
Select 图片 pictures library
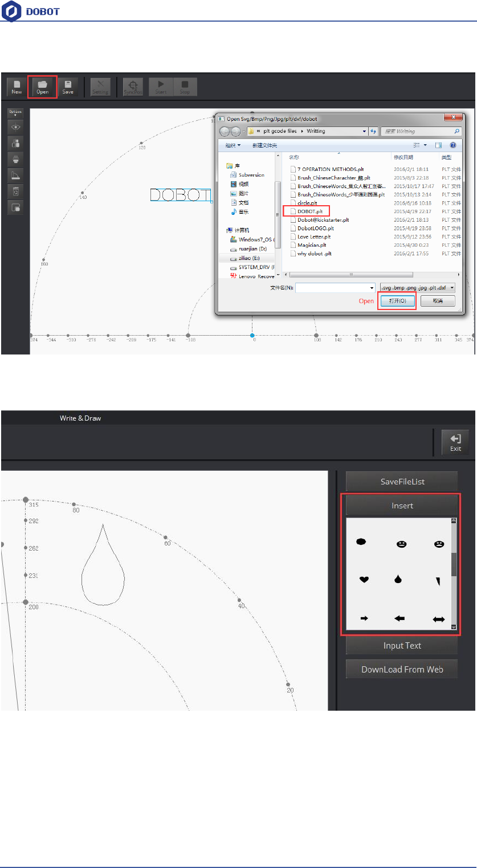[240, 193]
